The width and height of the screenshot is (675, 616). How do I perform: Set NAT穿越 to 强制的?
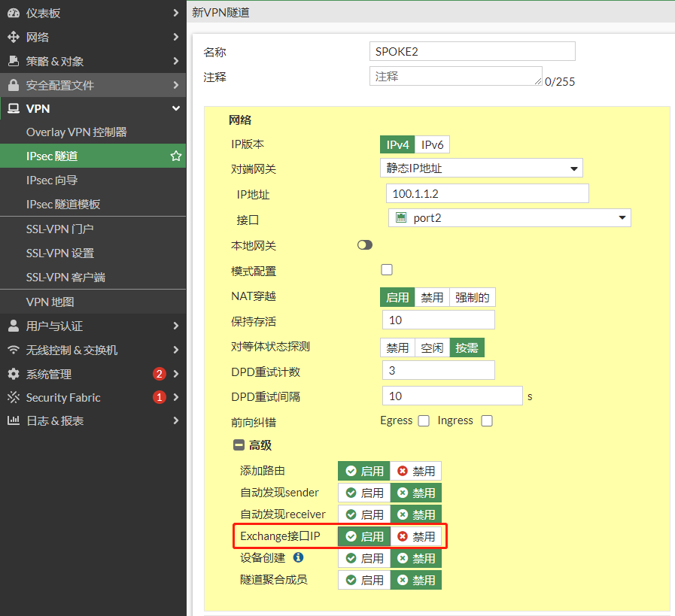tap(473, 297)
